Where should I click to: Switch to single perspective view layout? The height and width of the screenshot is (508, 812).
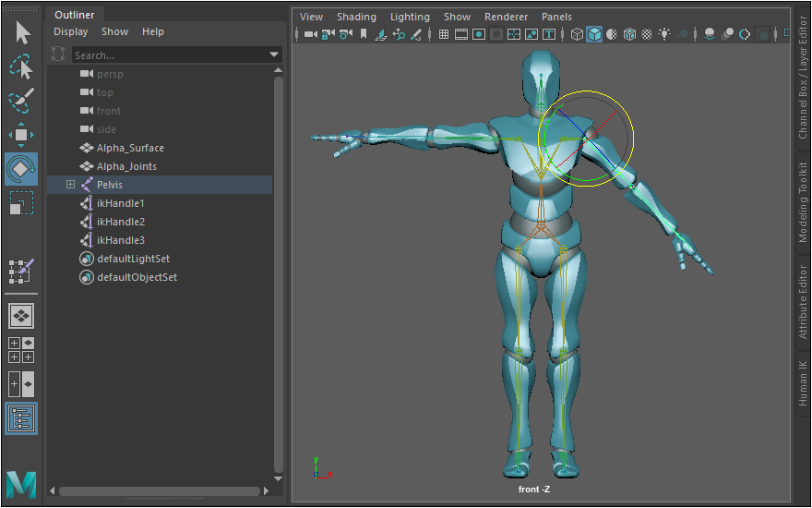pyautogui.click(x=21, y=316)
